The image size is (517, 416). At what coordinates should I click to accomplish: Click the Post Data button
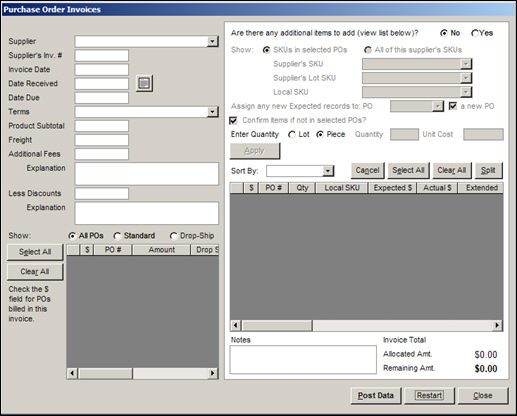tap(376, 396)
